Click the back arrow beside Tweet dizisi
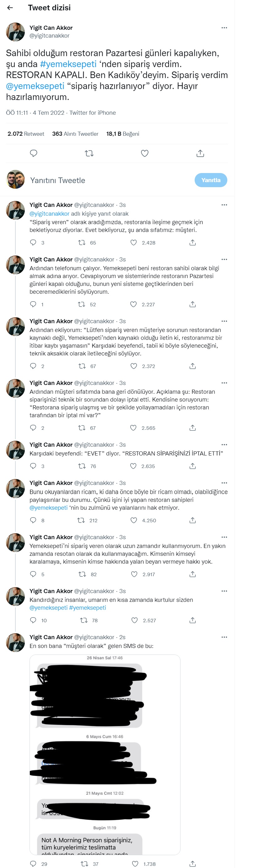Screen dimensions: 254x868 pyautogui.click(x=10, y=8)
